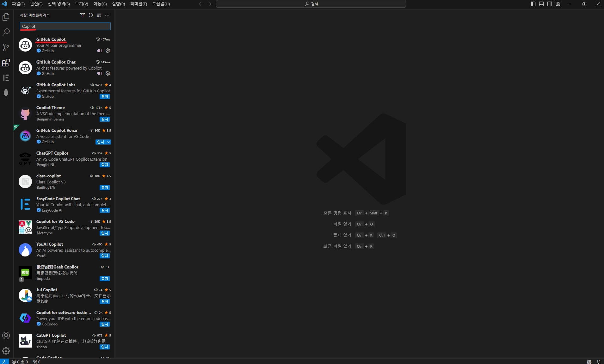Install the ChatGPT Copilot extension
Viewport: 604px width, 364px height.
point(105,165)
